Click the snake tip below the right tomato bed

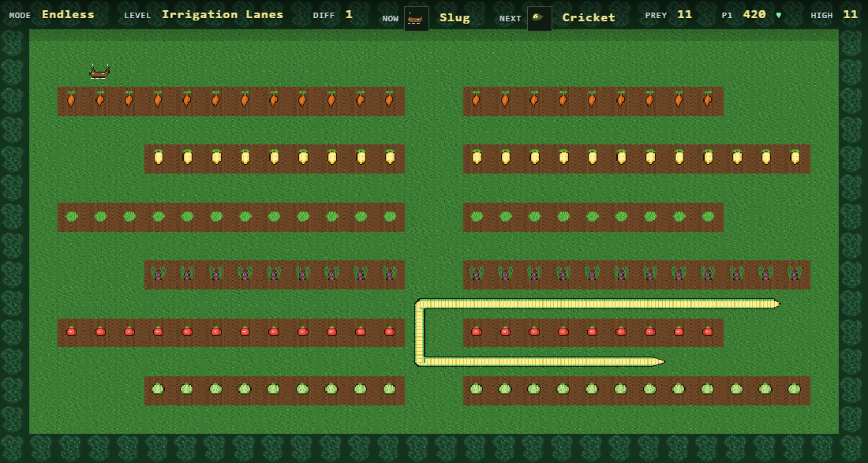[x=659, y=362]
